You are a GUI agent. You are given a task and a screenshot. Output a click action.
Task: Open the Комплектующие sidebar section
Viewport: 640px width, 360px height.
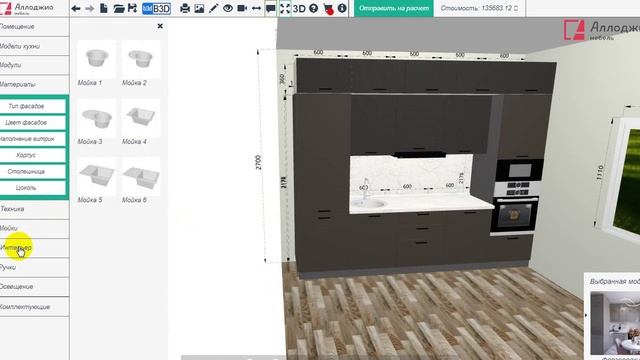(34, 307)
